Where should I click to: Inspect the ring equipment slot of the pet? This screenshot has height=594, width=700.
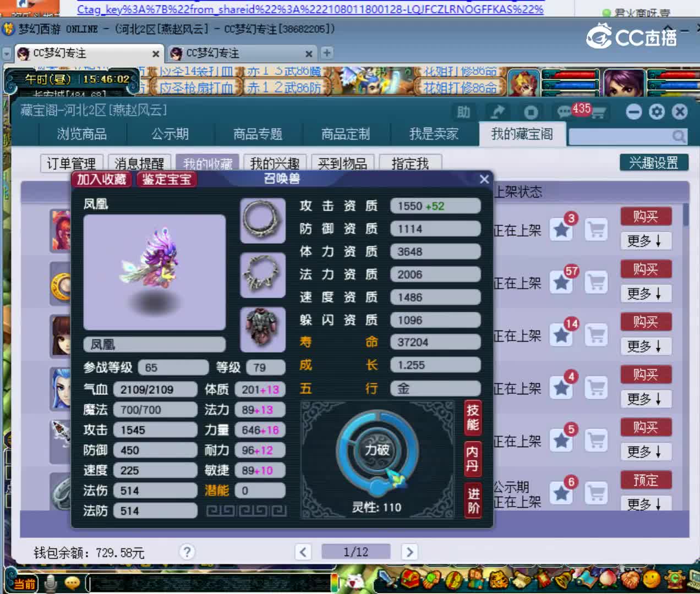(262, 220)
